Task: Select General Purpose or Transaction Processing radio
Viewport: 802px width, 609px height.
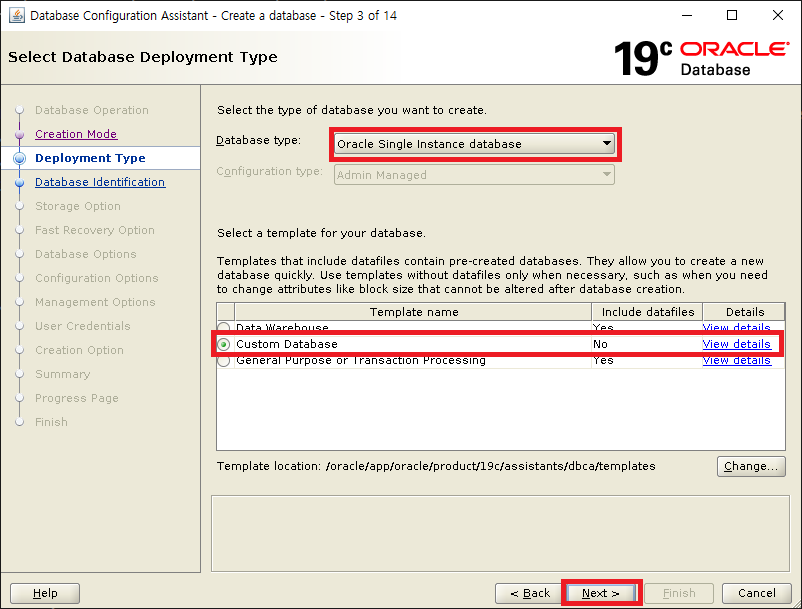Action: coord(224,360)
